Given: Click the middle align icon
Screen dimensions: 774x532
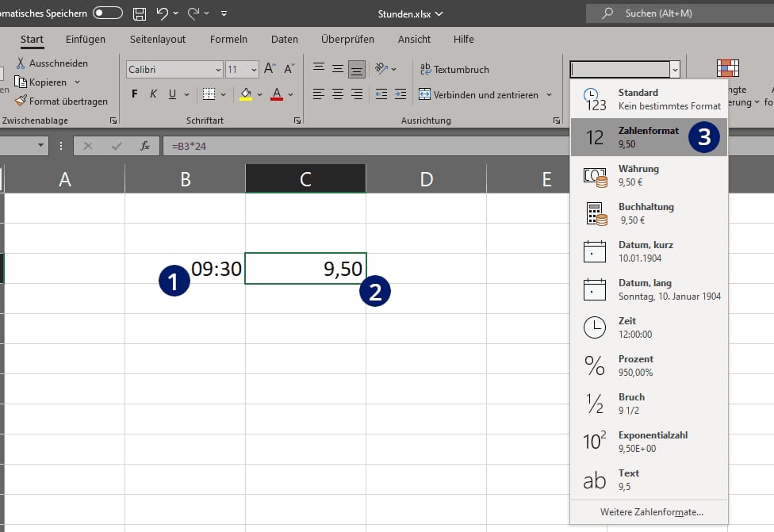Looking at the screenshot, I should coord(338,69).
